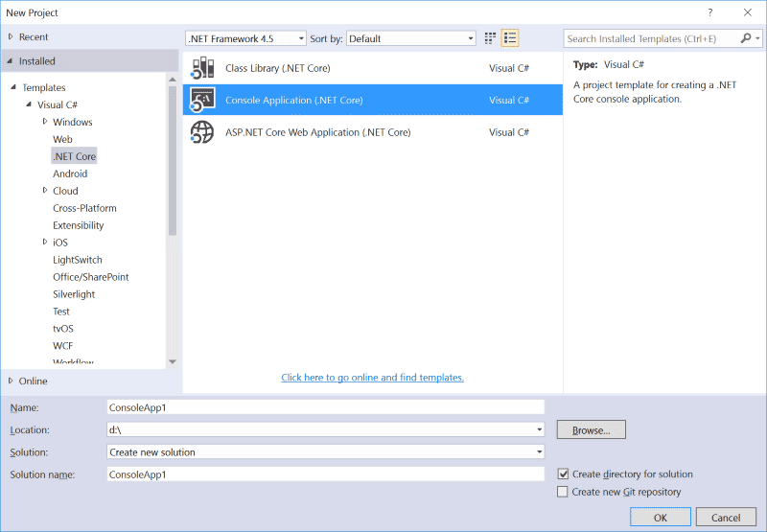The height and width of the screenshot is (532, 767).
Task: Open the Solution dropdown list
Action: (325, 451)
